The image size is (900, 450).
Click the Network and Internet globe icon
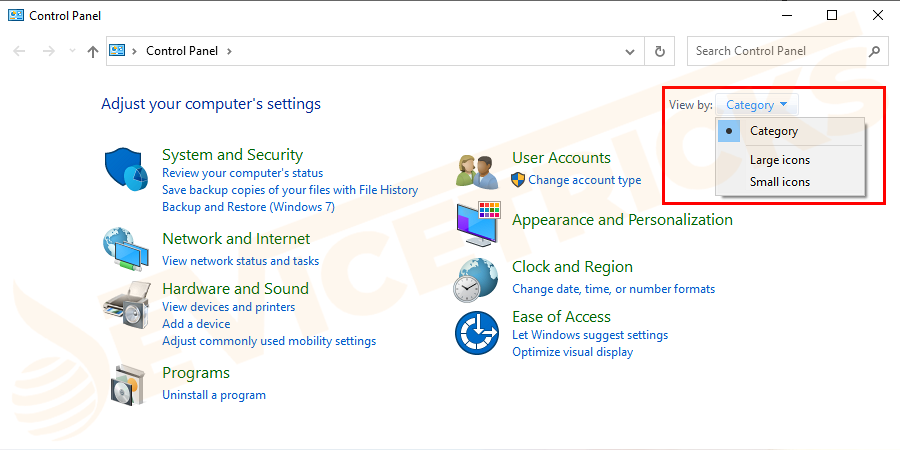click(126, 249)
